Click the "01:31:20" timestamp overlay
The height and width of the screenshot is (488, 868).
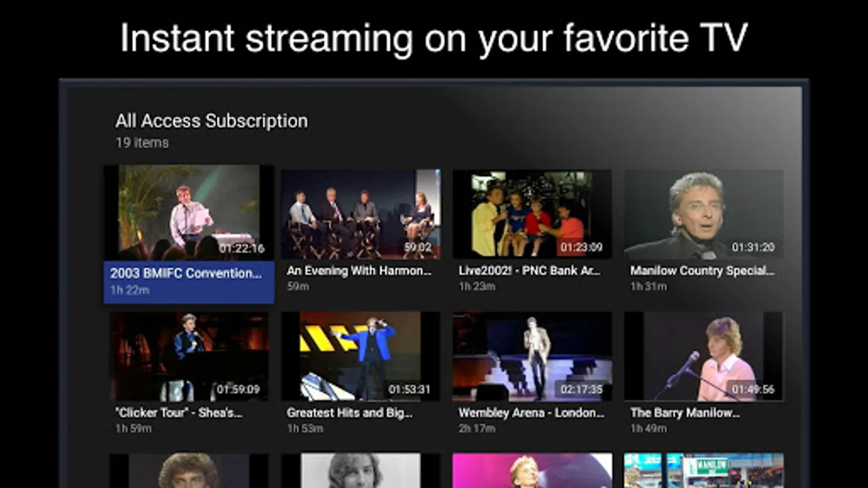(x=753, y=247)
